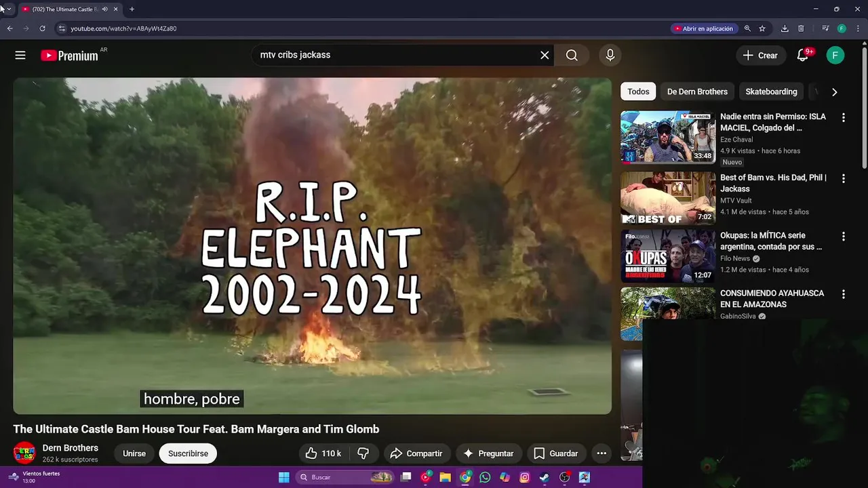Open the YouTube hamburger guide menu
Viewport: 868px width, 488px height.
coord(20,56)
